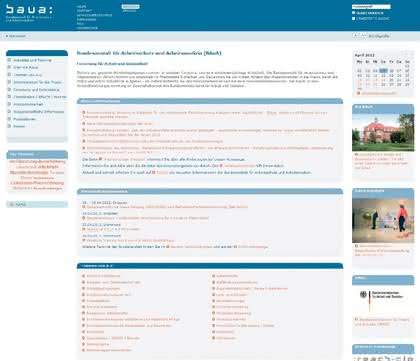
Task: Click the page heading Bundesanstalt für Arbeitsschutz und Arbeitsmedizin
Action: pyautogui.click(x=149, y=53)
